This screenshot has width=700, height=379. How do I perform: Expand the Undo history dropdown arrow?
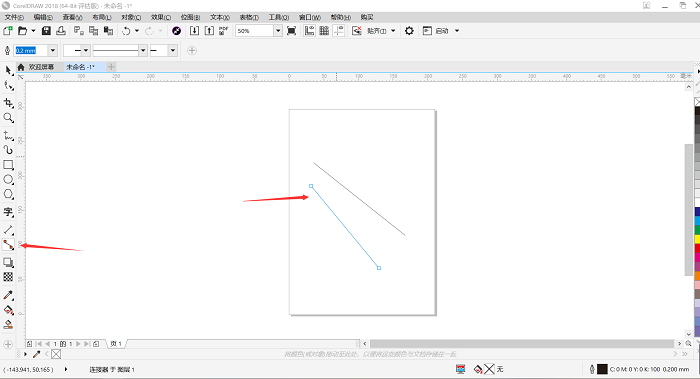point(137,31)
